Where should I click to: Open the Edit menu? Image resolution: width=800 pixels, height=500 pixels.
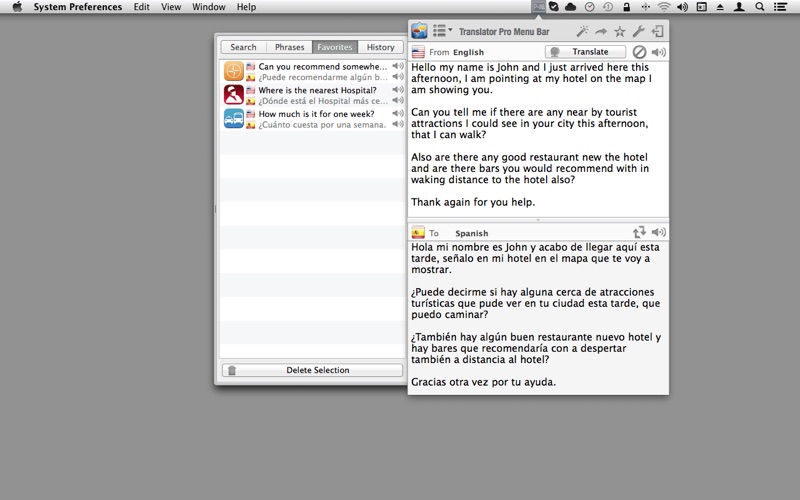pos(141,7)
